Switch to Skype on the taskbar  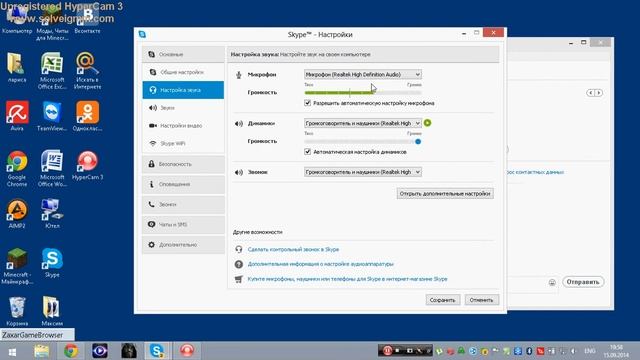(157, 351)
